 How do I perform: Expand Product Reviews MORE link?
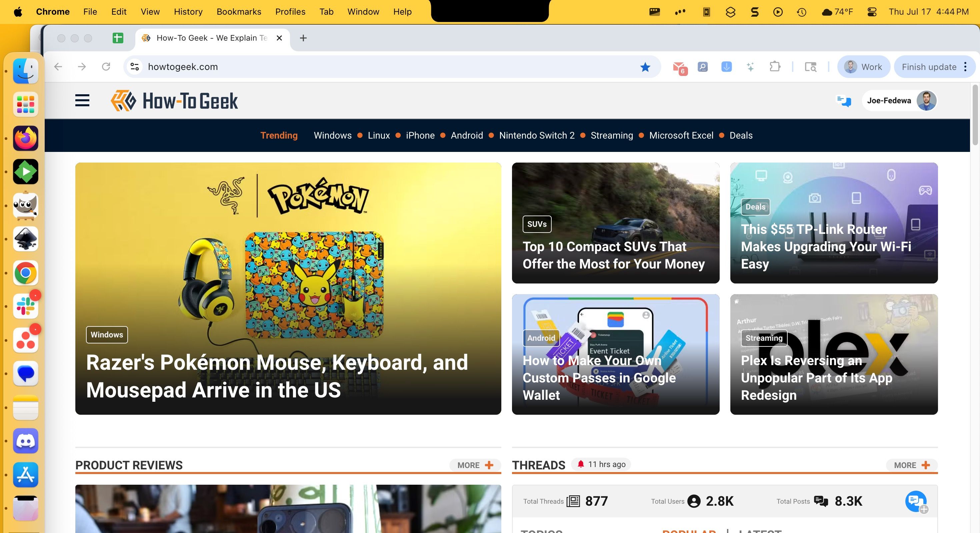[x=475, y=465]
